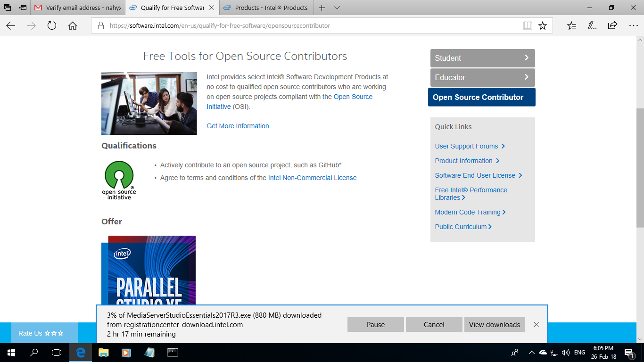
Task: Open File Explorer from taskbar
Action: pos(103,353)
